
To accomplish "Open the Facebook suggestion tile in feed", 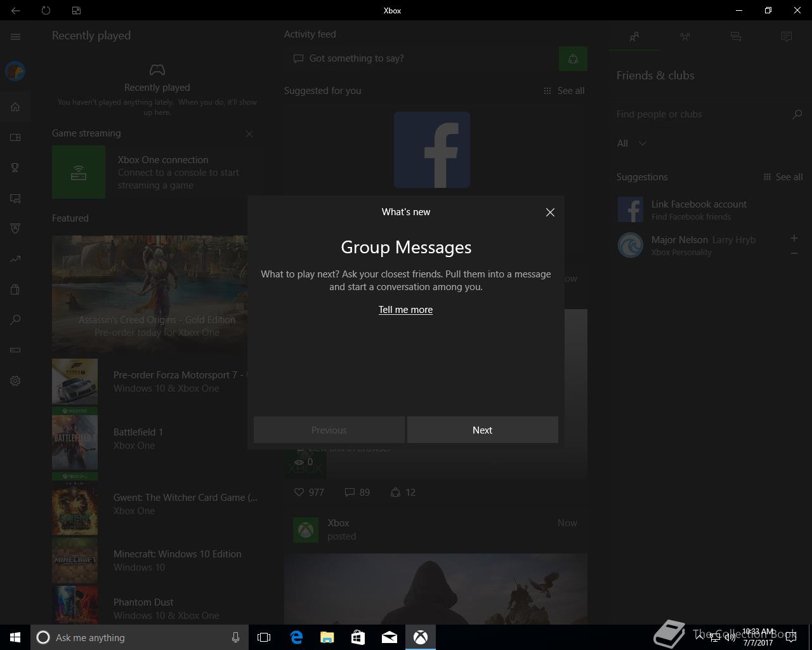I will click(x=432, y=150).
